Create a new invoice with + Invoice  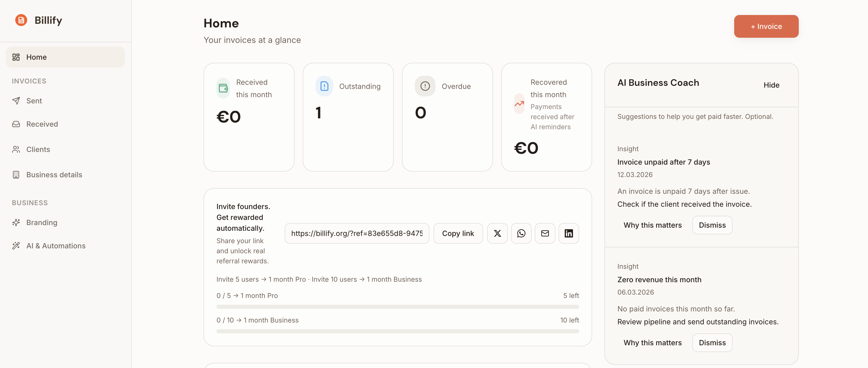pyautogui.click(x=766, y=26)
